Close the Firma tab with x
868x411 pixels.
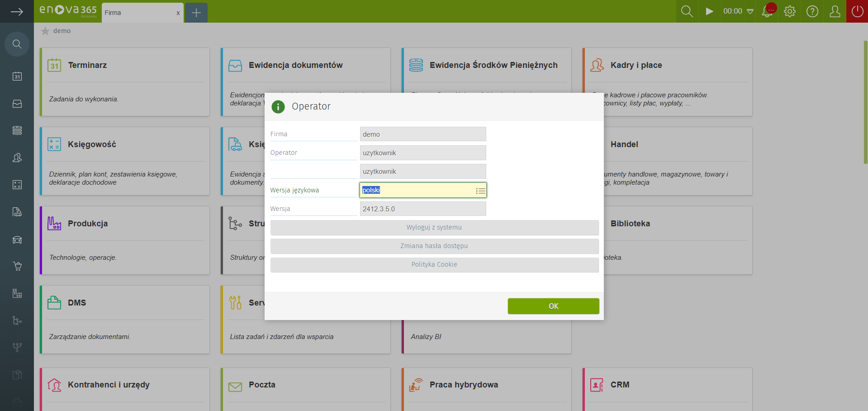[x=178, y=13]
